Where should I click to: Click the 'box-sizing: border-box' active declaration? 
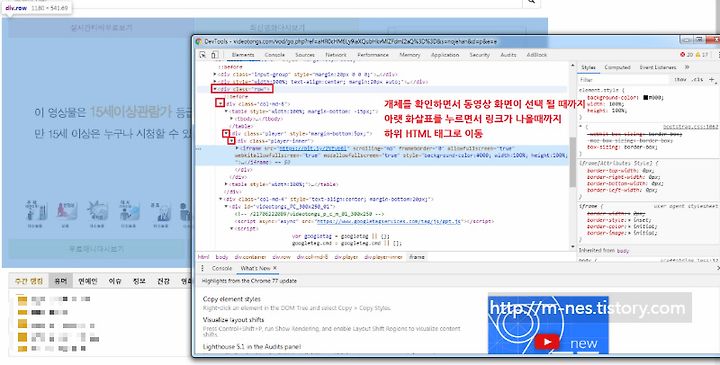click(x=622, y=147)
